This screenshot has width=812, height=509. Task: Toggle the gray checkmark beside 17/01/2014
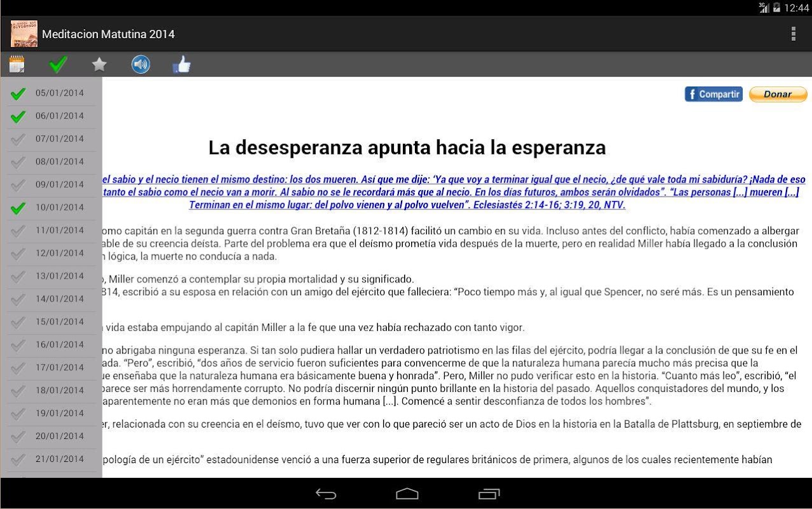coord(18,368)
